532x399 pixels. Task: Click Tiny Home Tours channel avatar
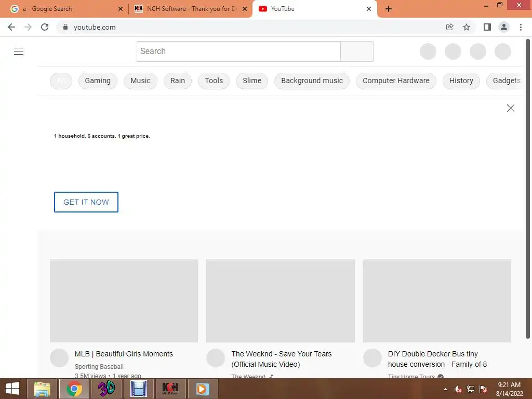coord(373,358)
